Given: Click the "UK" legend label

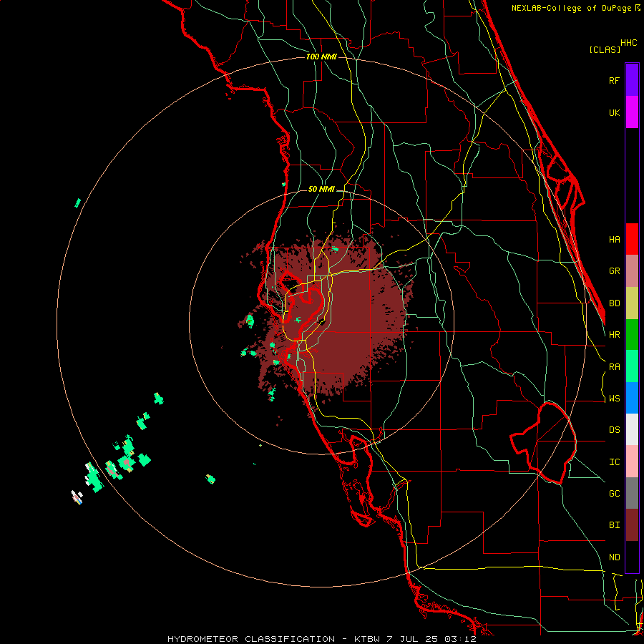Looking at the screenshot, I should pyautogui.click(x=614, y=112).
